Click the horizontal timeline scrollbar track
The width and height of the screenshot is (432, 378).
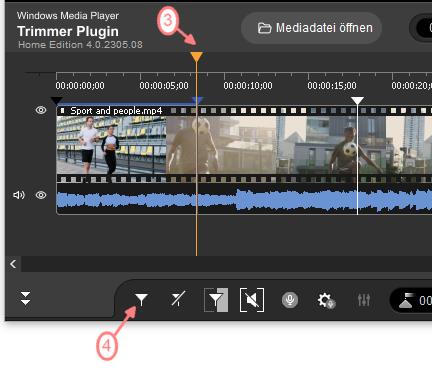tap(227, 264)
